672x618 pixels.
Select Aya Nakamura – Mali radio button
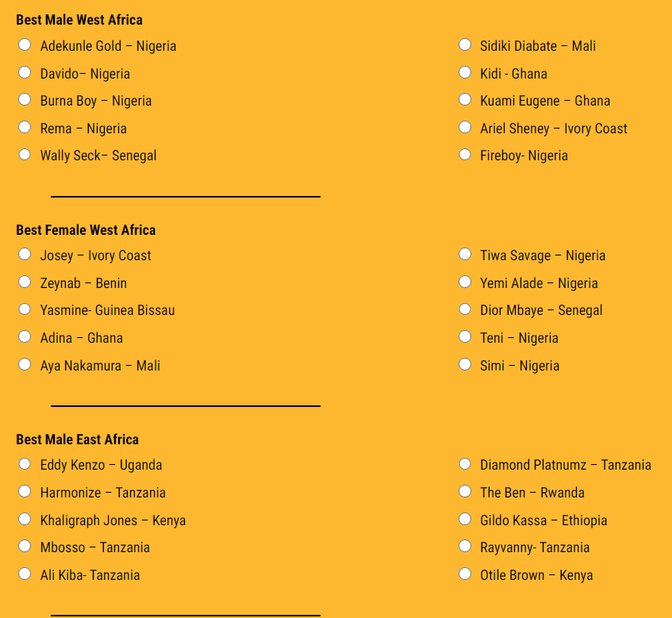point(25,365)
